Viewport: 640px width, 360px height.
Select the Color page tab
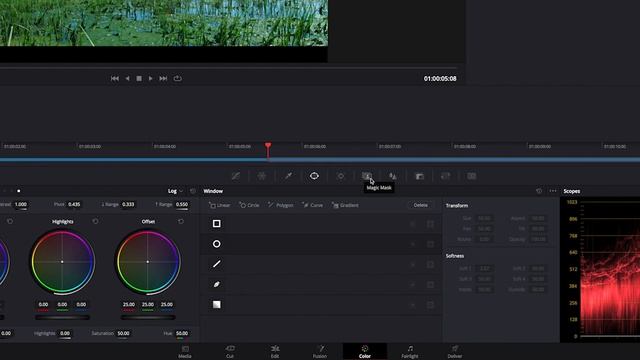[365, 351]
